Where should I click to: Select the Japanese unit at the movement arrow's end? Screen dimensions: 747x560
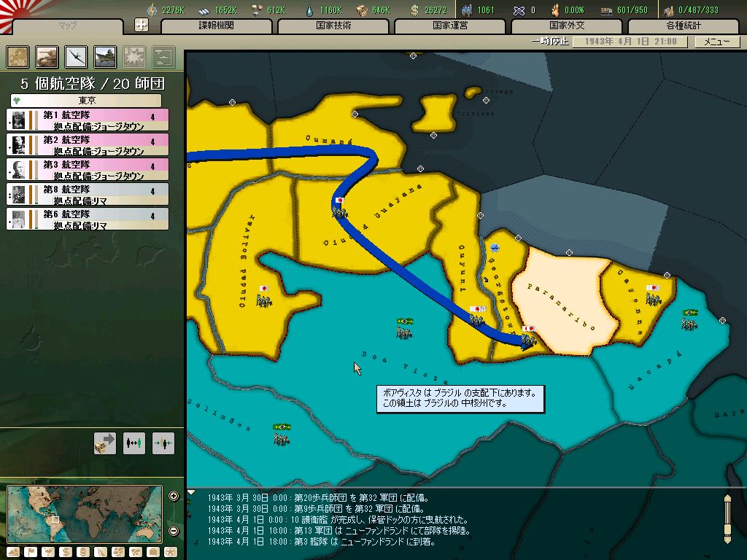pos(528,338)
